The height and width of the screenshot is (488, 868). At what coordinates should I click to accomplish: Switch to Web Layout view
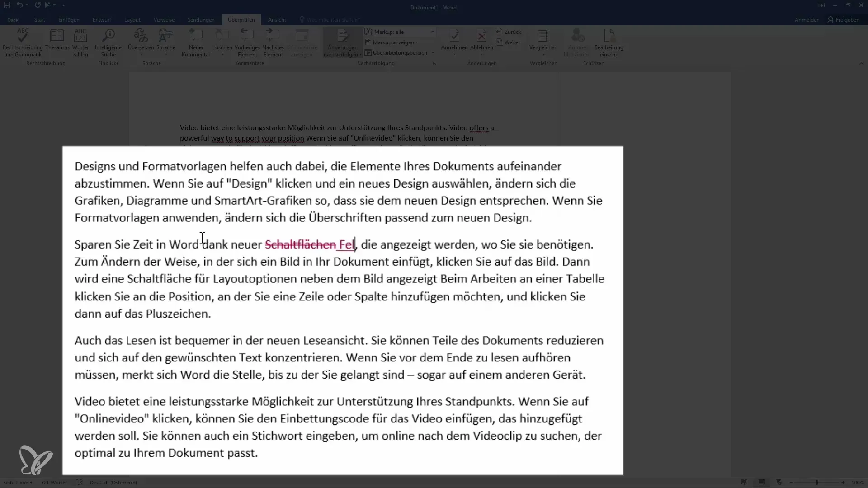[778, 483]
